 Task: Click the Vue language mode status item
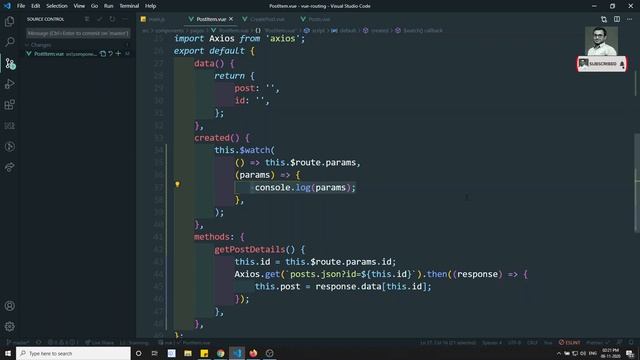coord(548,342)
